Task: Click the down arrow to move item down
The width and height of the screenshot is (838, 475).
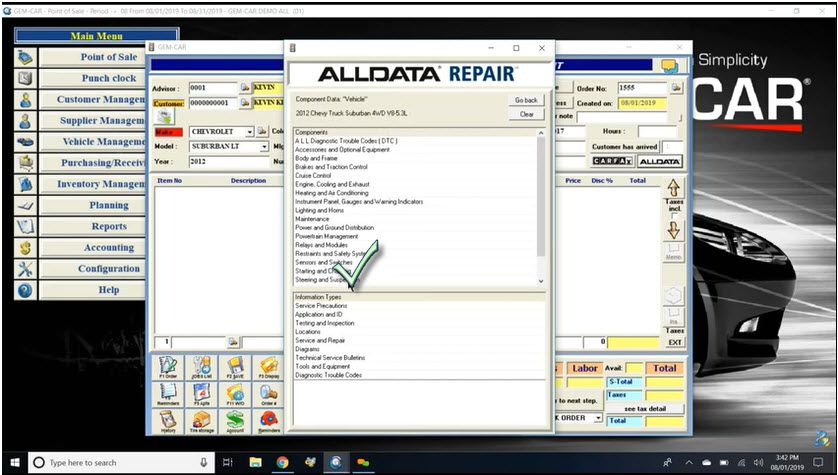Action: [673, 230]
